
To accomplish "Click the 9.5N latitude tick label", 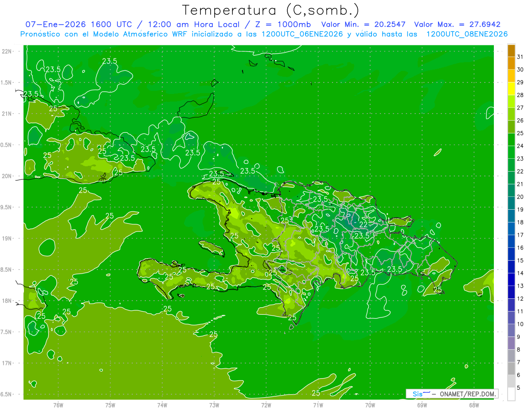I will pyautogui.click(x=7, y=207).
